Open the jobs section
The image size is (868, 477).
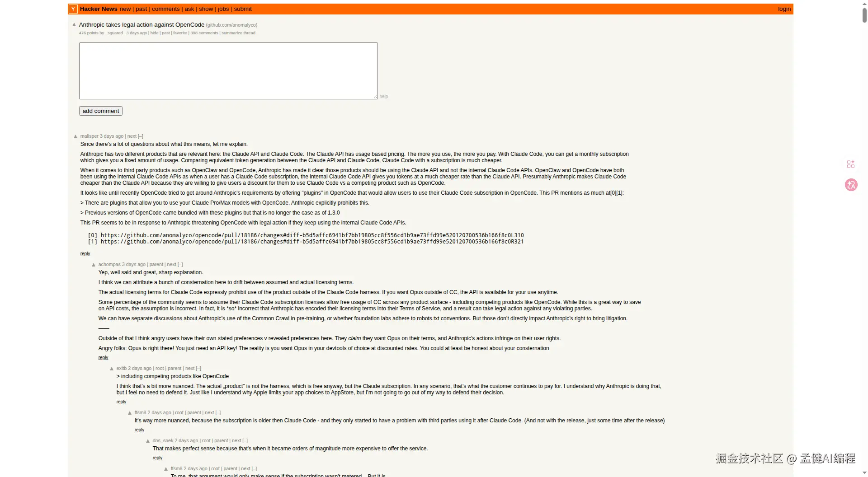point(223,9)
